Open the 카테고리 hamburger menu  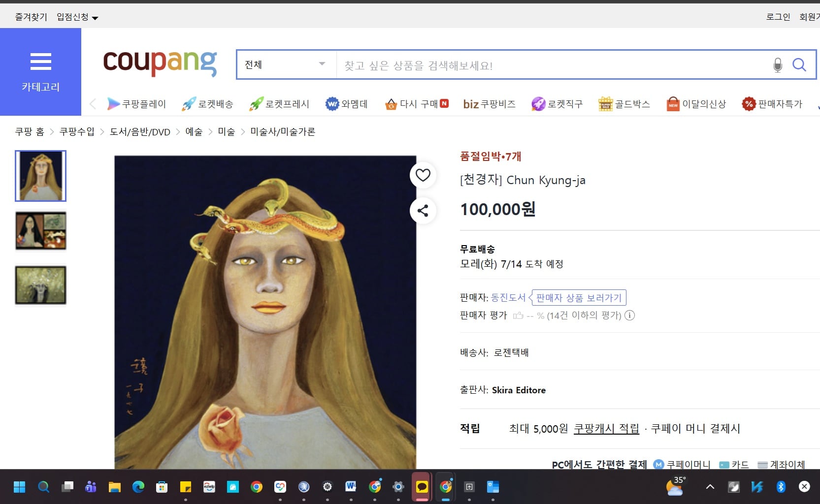click(x=40, y=72)
